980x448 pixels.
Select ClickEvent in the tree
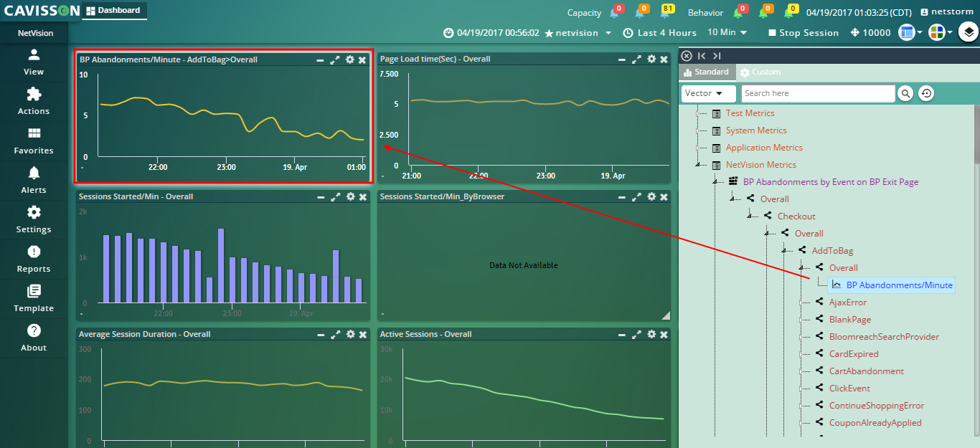click(x=849, y=389)
